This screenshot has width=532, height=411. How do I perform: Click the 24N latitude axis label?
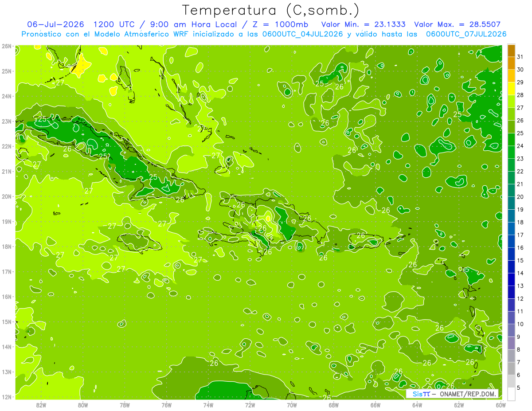[x=6, y=96]
